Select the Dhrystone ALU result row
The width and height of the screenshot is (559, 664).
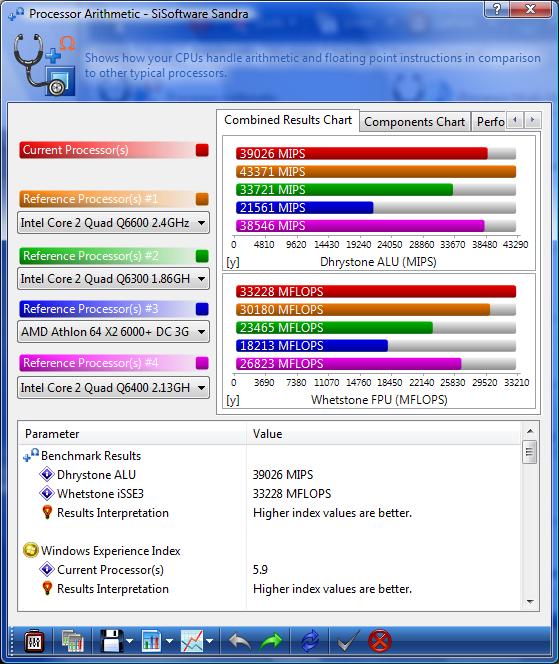pyautogui.click(x=269, y=475)
